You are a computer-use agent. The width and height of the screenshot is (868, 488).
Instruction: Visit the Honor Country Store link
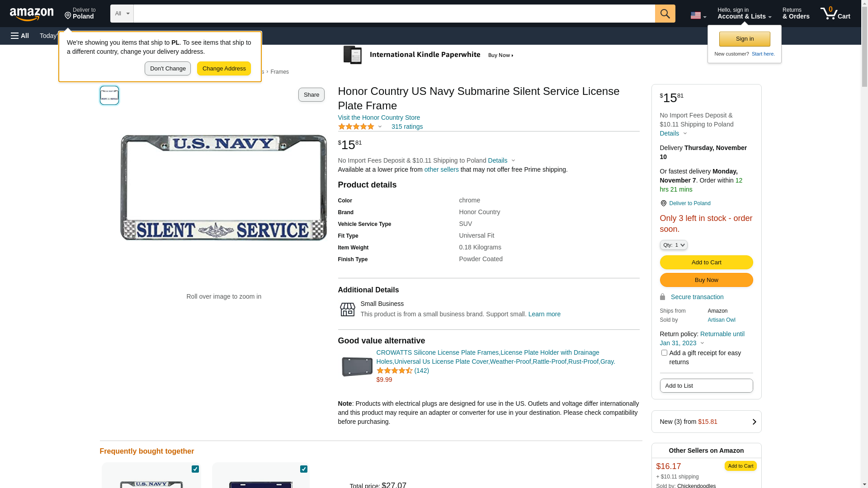379,117
